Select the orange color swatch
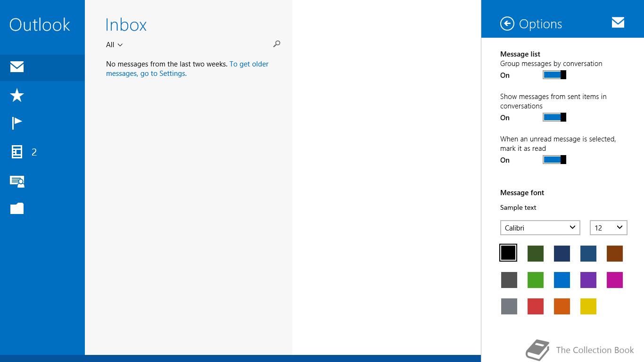Image resolution: width=644 pixels, height=362 pixels. (x=562, y=306)
